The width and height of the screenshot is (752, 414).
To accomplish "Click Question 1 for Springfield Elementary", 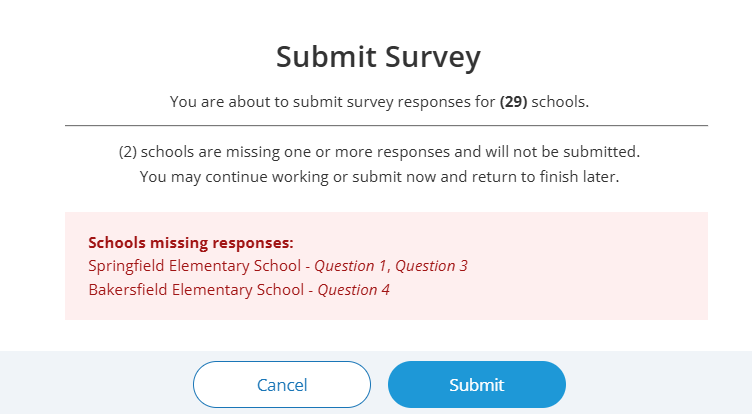I will pyautogui.click(x=352, y=266).
